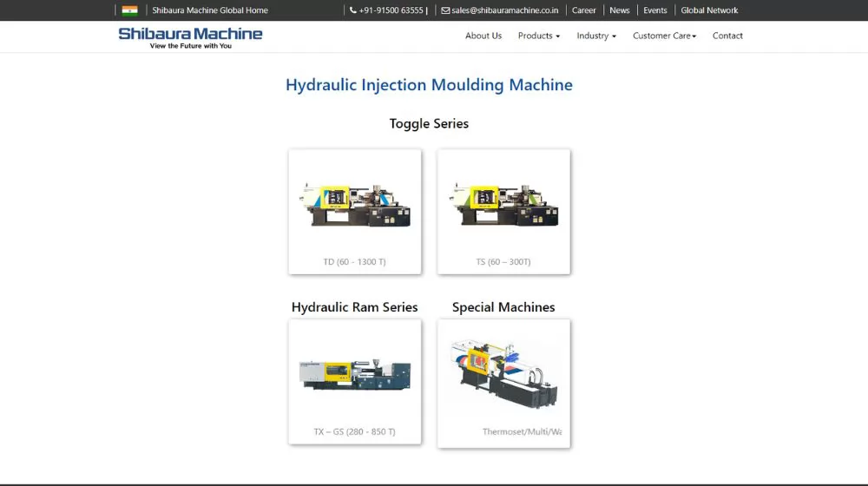This screenshot has width=868, height=486.
Task: Click Special Machines heading
Action: [x=503, y=307]
